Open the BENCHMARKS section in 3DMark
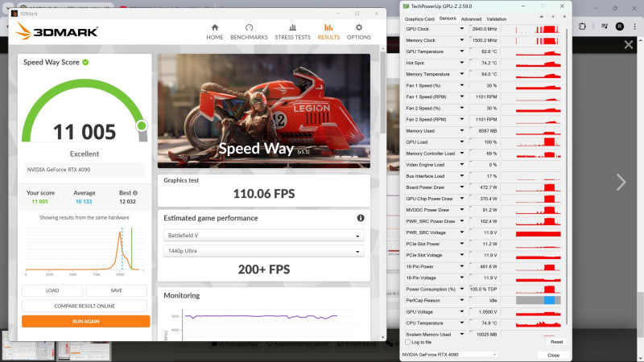The width and height of the screenshot is (644, 362). coord(249,32)
